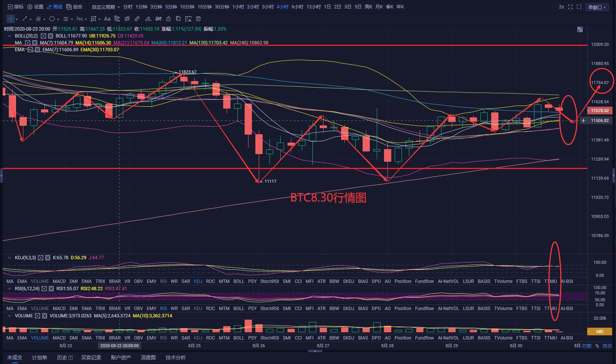Click the add window icon
The image size is (616, 364).
click(579, 7)
